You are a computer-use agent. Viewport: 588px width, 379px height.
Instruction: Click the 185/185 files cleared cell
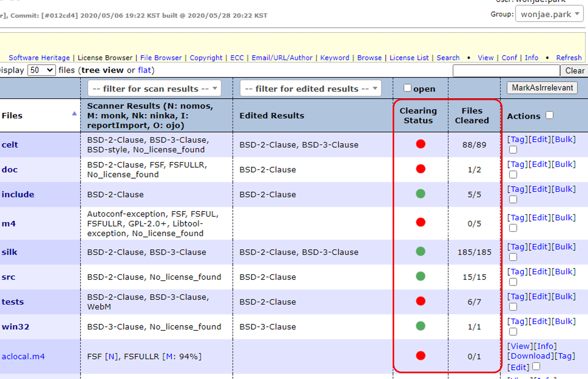[x=474, y=252]
